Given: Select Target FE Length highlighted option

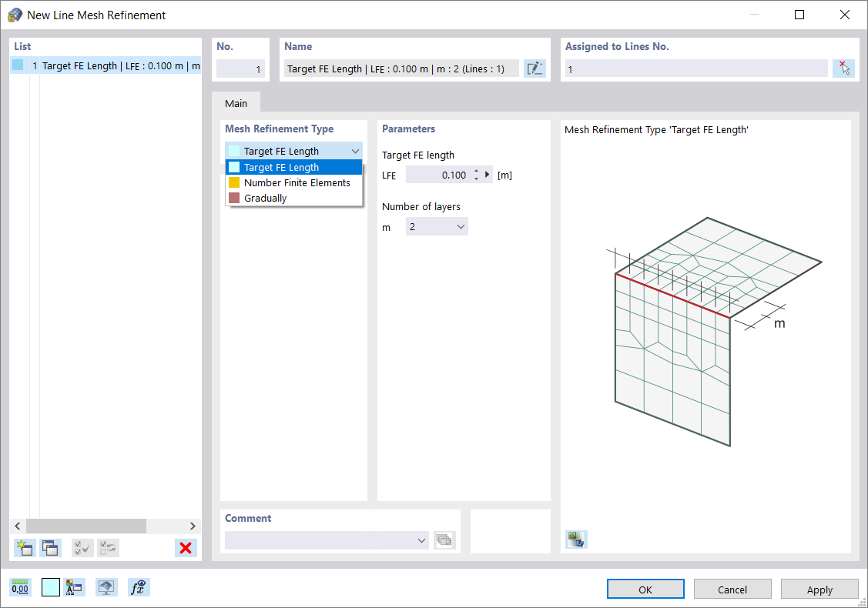Looking at the screenshot, I should [x=294, y=167].
